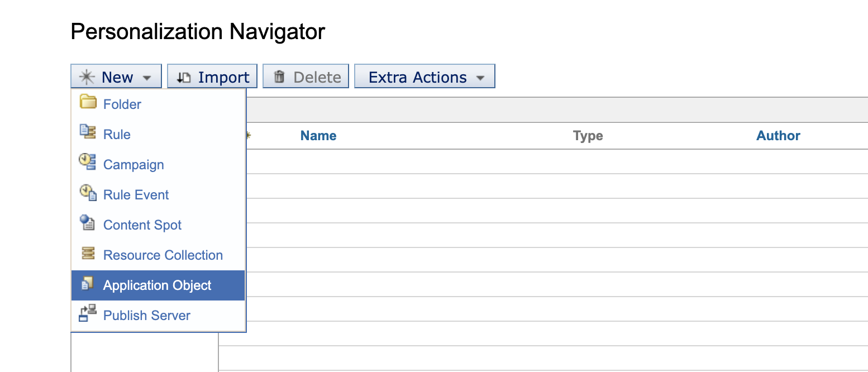Sort by the Author column header
The width and height of the screenshot is (868, 372).
778,135
